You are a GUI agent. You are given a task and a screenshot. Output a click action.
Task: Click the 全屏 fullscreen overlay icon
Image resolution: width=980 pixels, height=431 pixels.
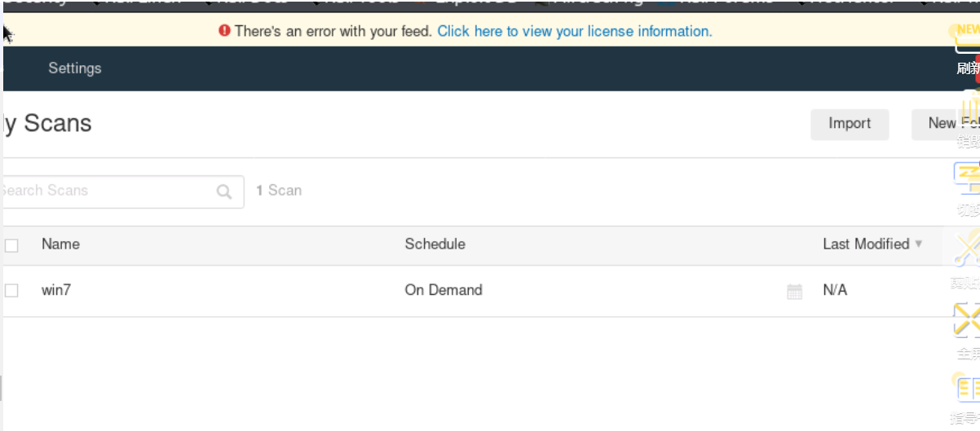[967, 322]
